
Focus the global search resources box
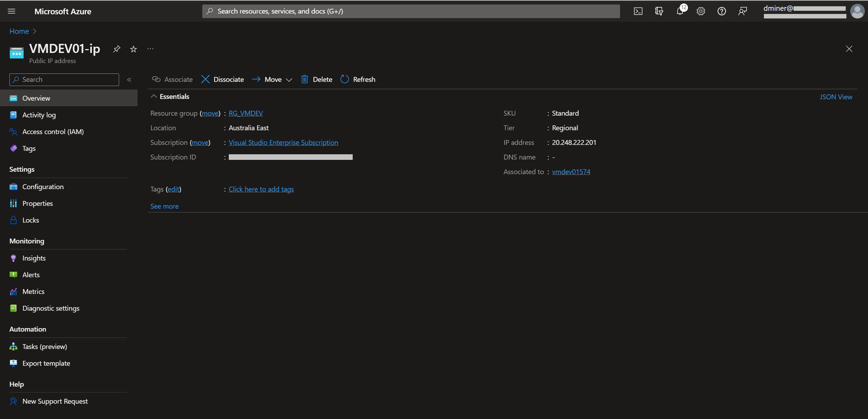pyautogui.click(x=411, y=11)
